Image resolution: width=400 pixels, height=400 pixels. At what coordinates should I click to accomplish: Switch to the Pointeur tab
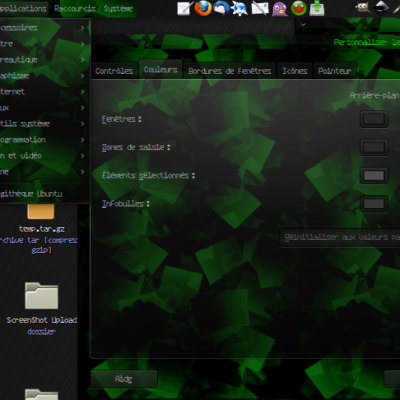click(335, 71)
